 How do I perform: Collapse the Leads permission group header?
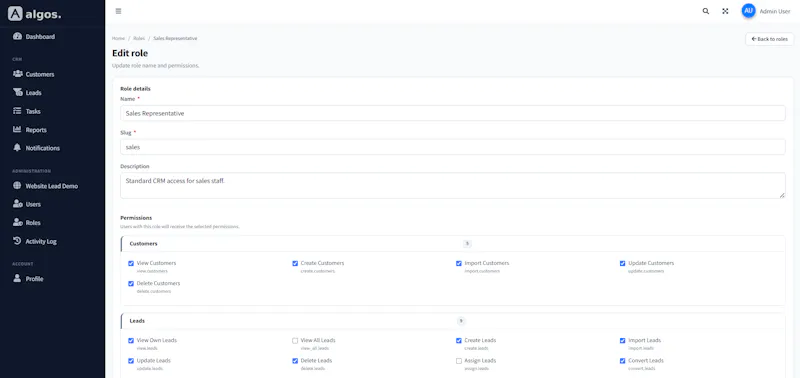pos(453,321)
